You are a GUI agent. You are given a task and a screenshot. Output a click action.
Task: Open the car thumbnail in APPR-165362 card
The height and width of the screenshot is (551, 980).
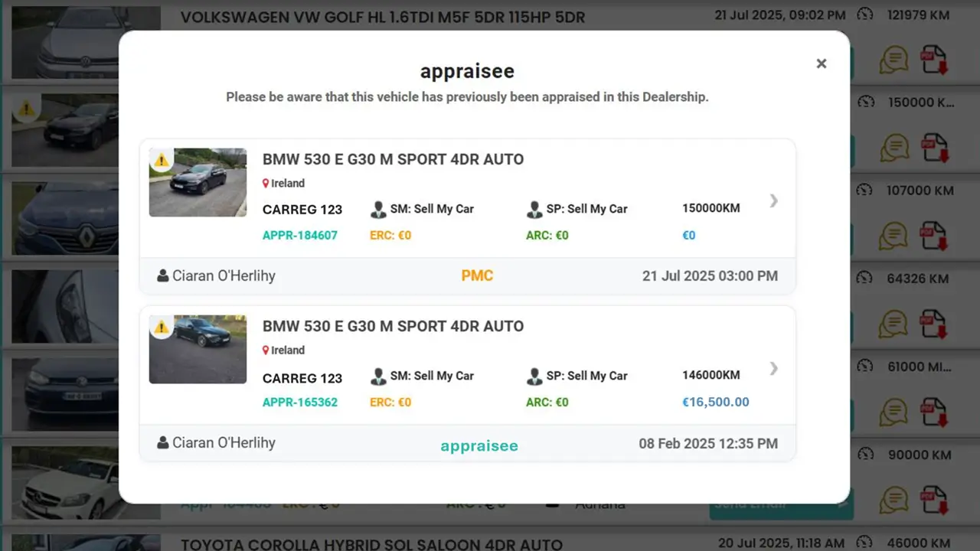click(x=198, y=349)
